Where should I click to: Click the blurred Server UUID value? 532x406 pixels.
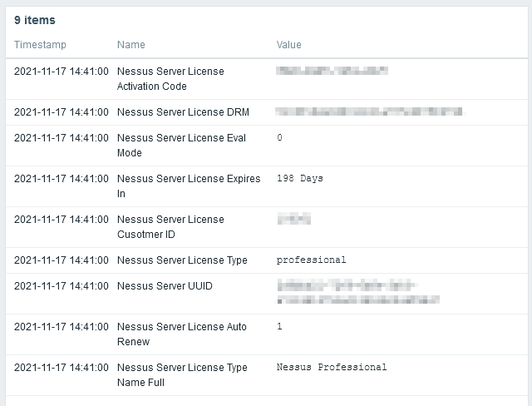tap(358, 291)
